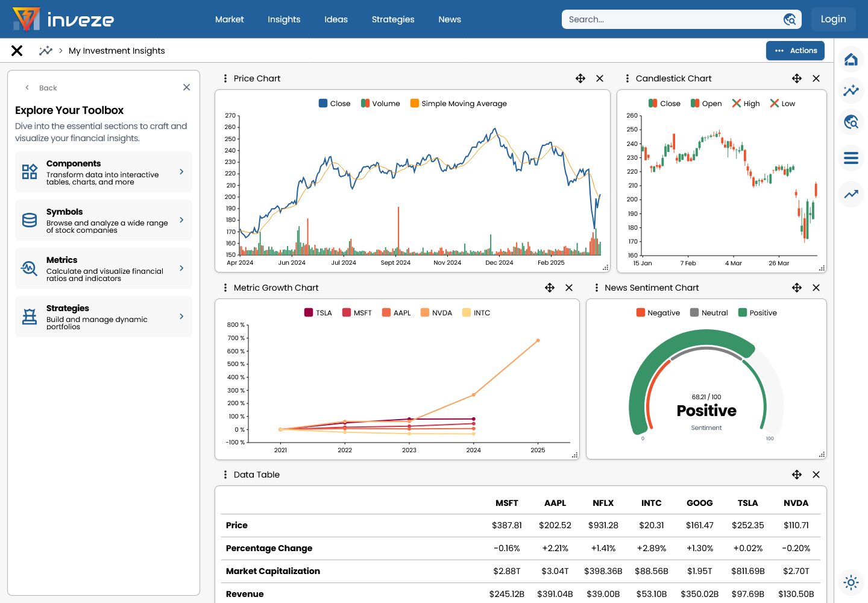Open the News menu
Image resolution: width=868 pixels, height=603 pixels.
(450, 19)
